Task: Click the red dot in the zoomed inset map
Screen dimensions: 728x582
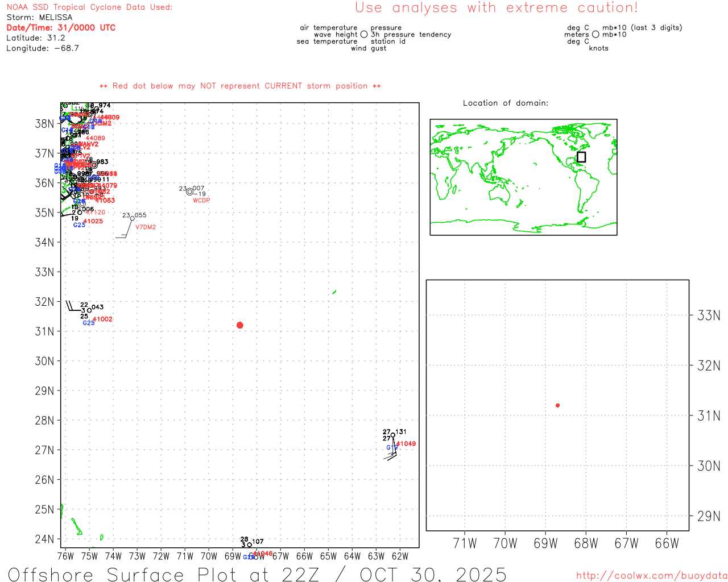Action: click(557, 405)
